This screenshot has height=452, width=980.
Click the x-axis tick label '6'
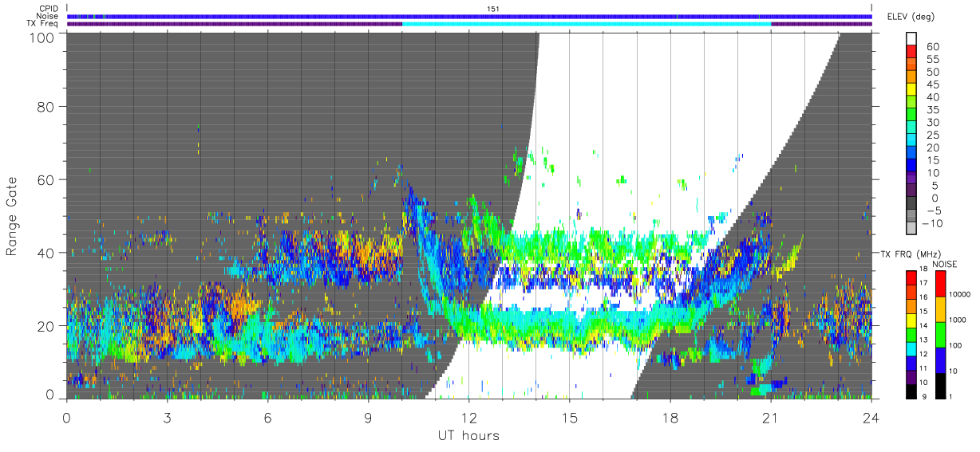coord(268,417)
